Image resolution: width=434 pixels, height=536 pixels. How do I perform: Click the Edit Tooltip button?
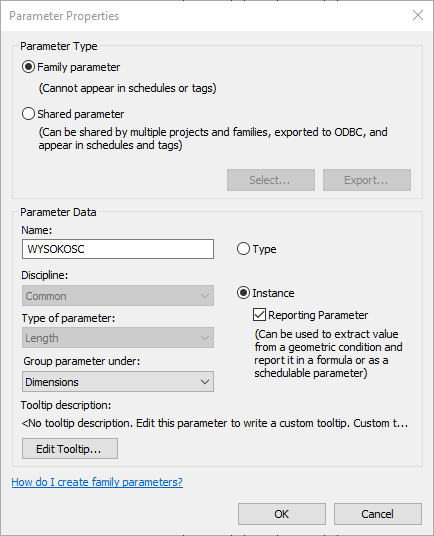click(x=70, y=448)
